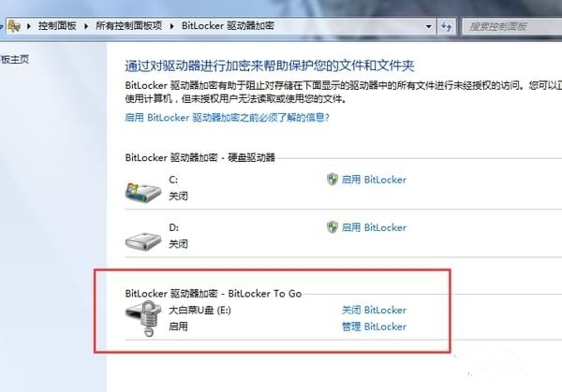562x392 pixels.
Task: Click the locked USB drive E: icon
Action: pyautogui.click(x=144, y=318)
